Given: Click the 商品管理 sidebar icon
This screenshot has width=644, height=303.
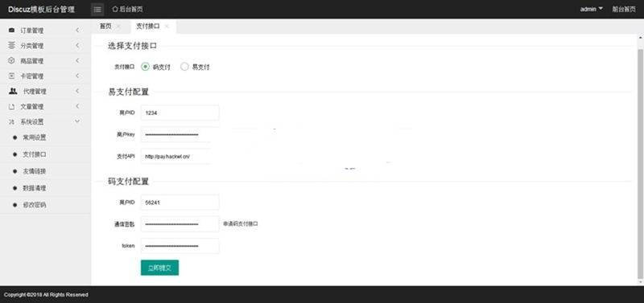Looking at the screenshot, I should tap(11, 61).
